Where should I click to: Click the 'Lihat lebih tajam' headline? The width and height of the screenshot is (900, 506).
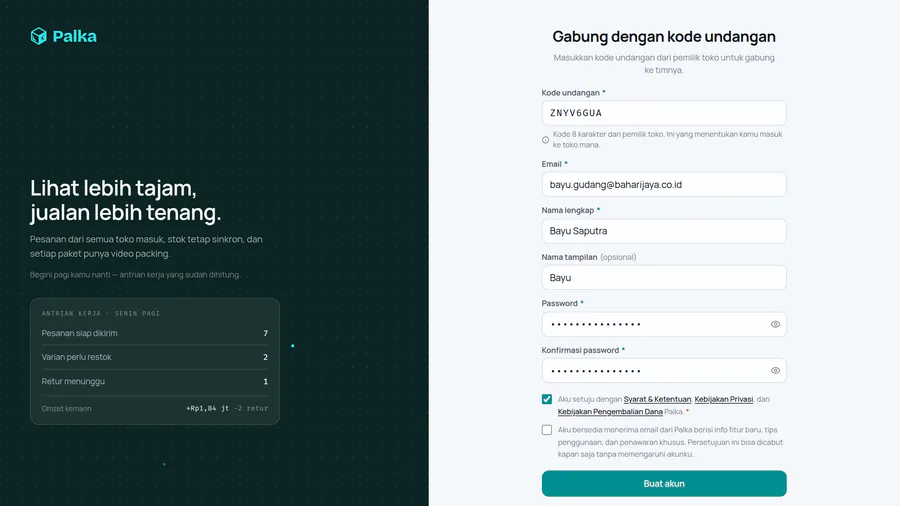click(125, 200)
